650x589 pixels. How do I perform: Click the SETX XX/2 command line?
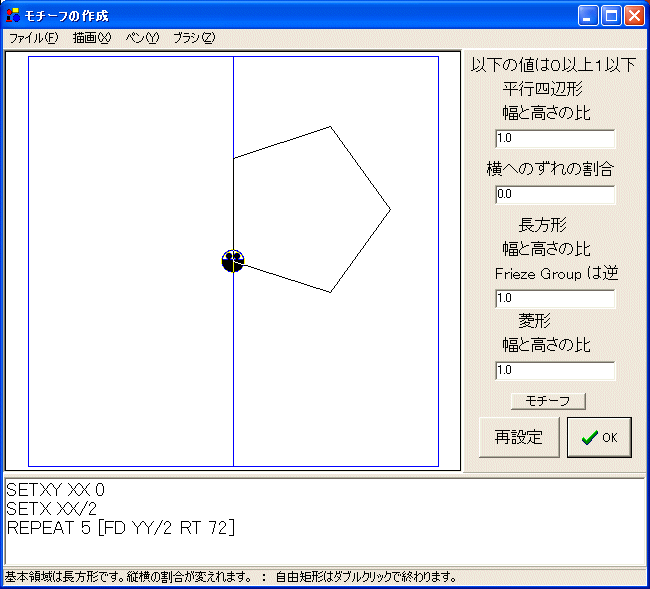point(52,509)
